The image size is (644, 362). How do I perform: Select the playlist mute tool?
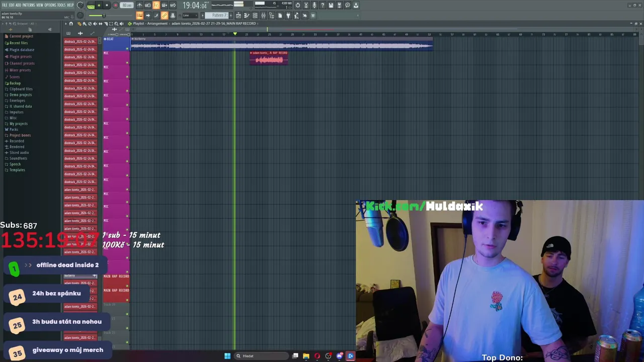pyautogui.click(x=95, y=24)
